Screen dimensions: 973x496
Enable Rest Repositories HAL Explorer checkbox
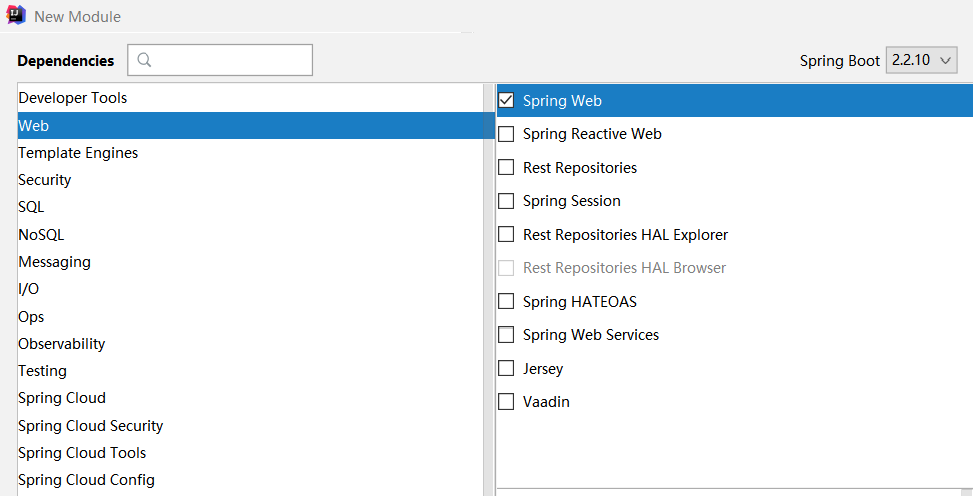coord(506,235)
